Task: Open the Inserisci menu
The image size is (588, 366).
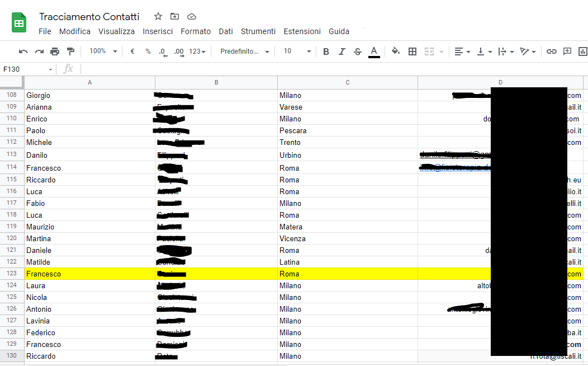Action: [x=158, y=31]
